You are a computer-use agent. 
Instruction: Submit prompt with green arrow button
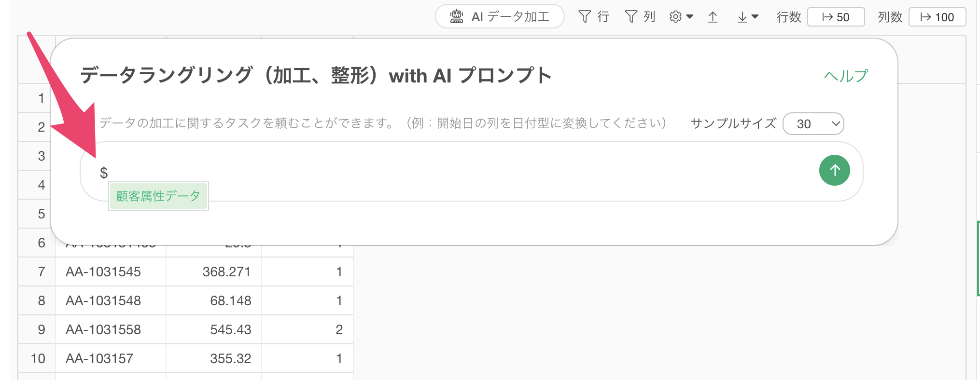[x=834, y=170]
